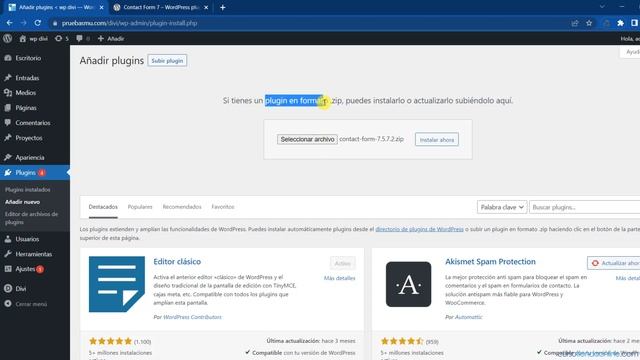
Task: Open directorio de plugins de WordPress link
Action: pos(419,229)
